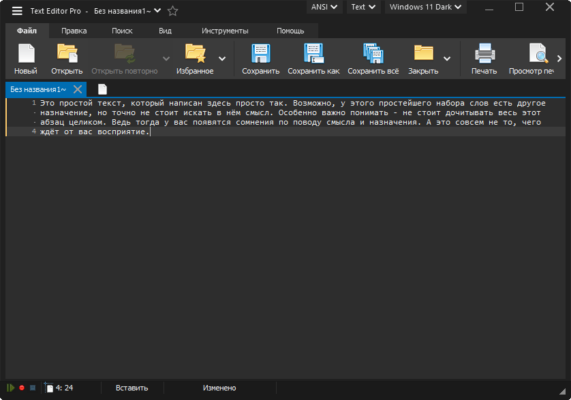Create a new file with Новый
Viewport: 571px width, 400px height.
(26, 59)
